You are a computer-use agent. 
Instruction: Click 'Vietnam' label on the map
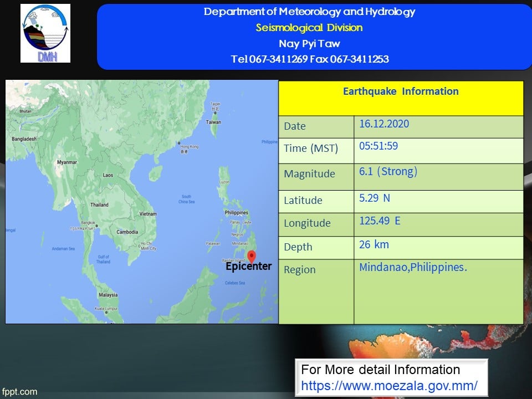148,214
